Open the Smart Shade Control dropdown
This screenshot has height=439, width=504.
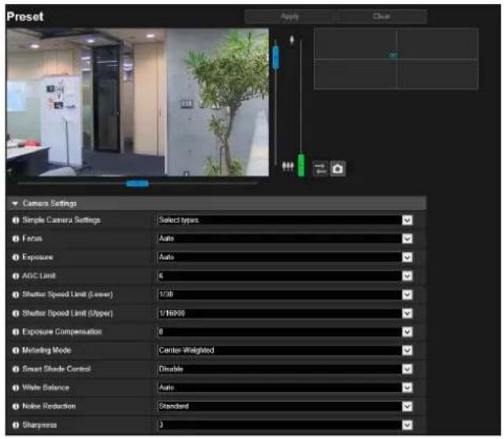point(285,369)
